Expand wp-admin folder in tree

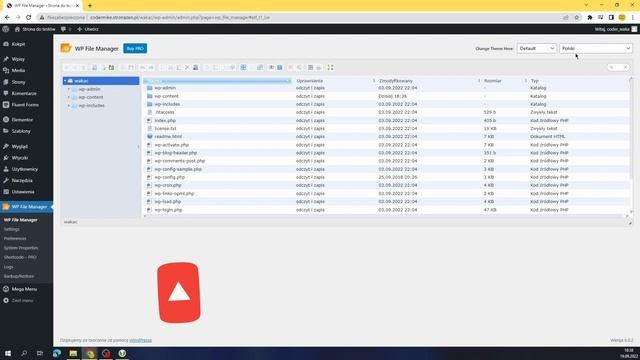[x=69, y=89]
